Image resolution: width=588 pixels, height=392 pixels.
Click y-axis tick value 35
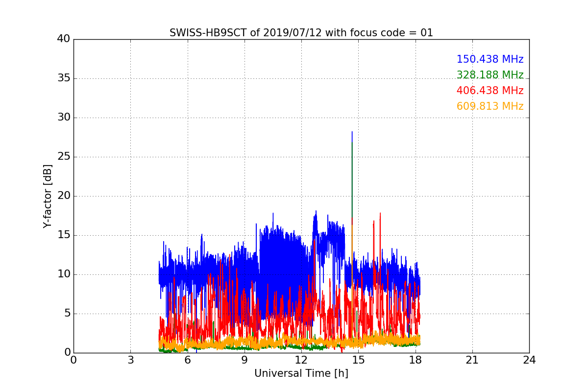click(x=64, y=78)
